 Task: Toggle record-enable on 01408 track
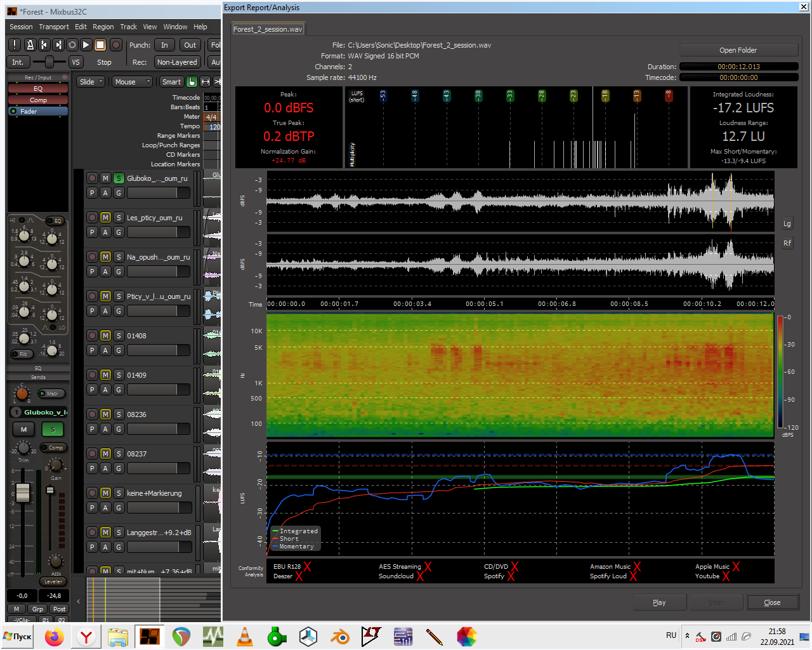pyautogui.click(x=92, y=336)
